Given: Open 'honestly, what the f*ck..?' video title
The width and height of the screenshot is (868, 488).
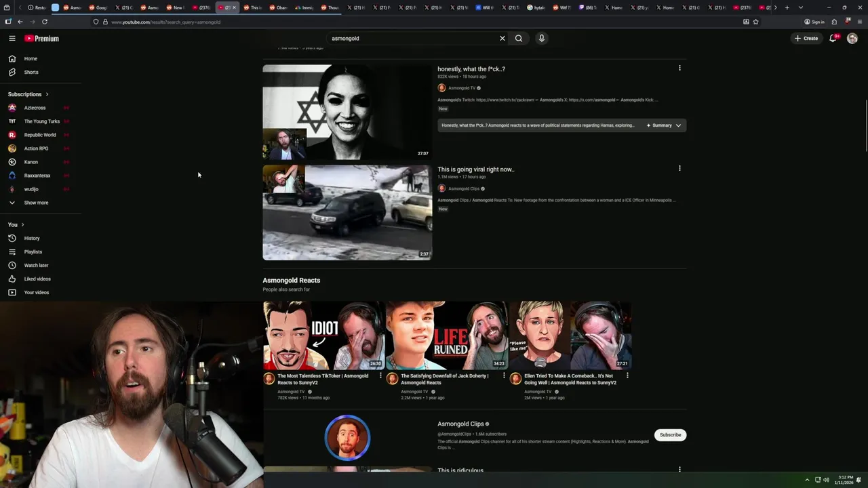Looking at the screenshot, I should 471,69.
